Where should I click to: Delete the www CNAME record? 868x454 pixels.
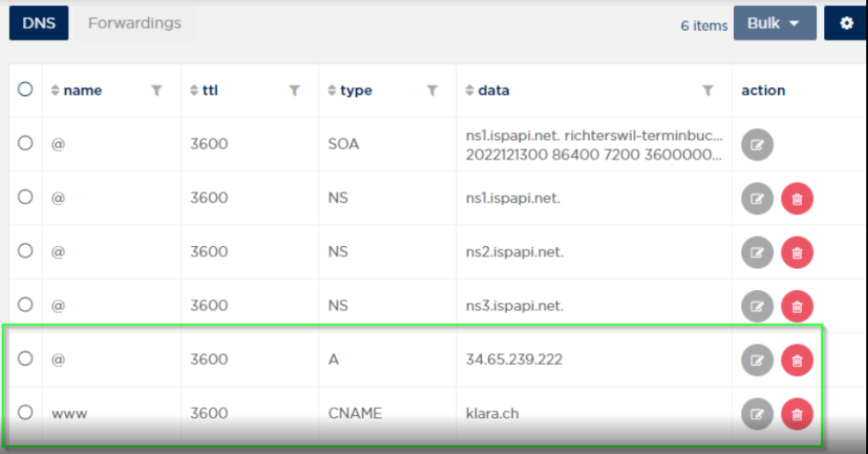tap(797, 413)
